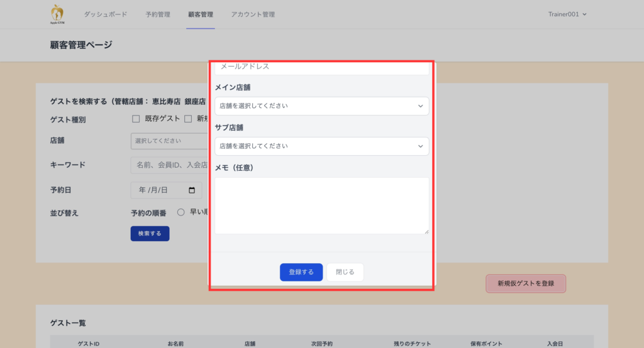
Task: Click the Apple GYM logo
Action: [57, 14]
